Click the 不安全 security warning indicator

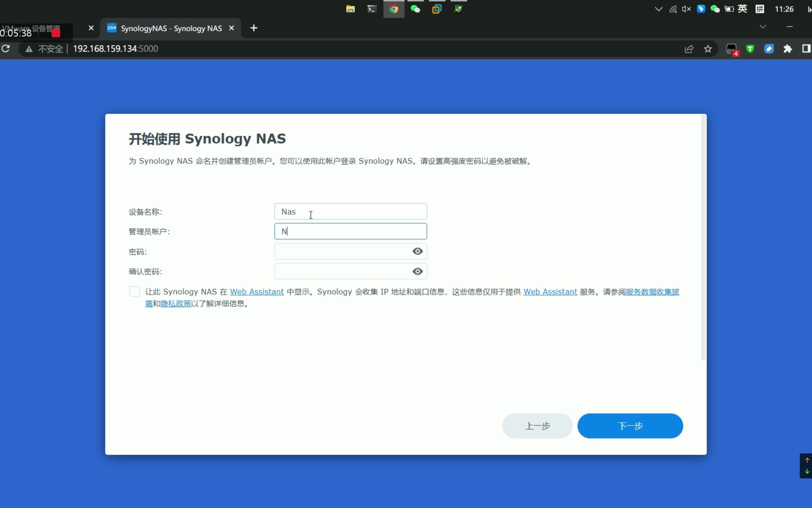pyautogui.click(x=45, y=49)
